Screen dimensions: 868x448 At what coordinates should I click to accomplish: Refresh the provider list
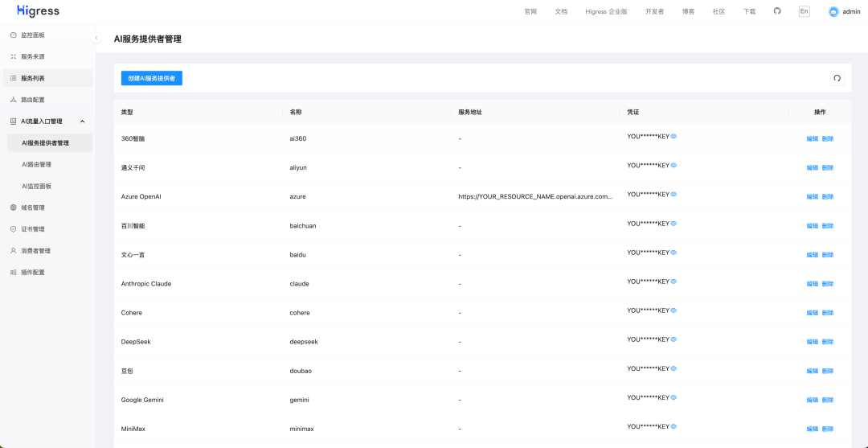pyautogui.click(x=837, y=78)
